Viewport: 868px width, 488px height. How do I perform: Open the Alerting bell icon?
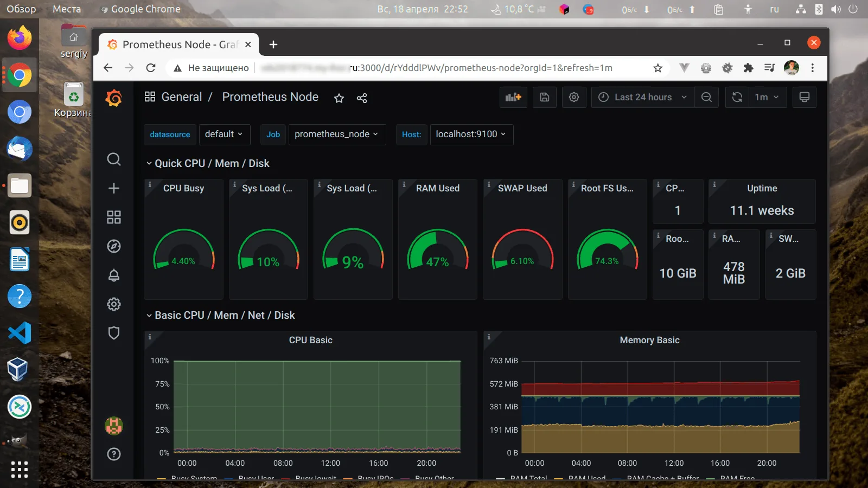click(x=114, y=275)
